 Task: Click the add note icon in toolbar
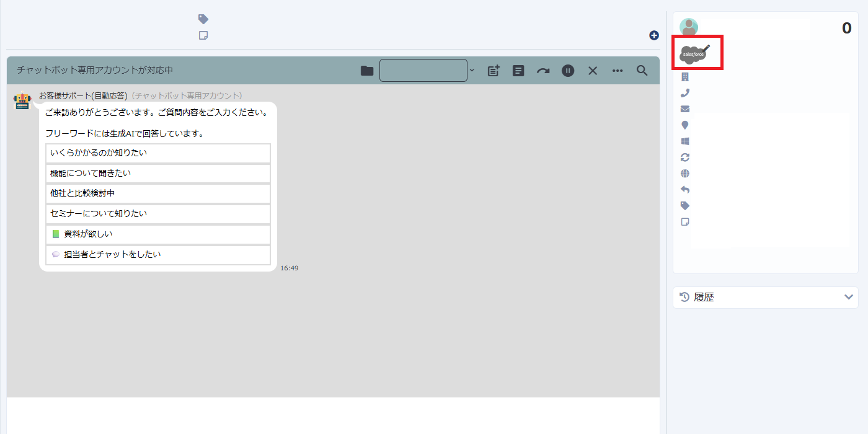494,71
